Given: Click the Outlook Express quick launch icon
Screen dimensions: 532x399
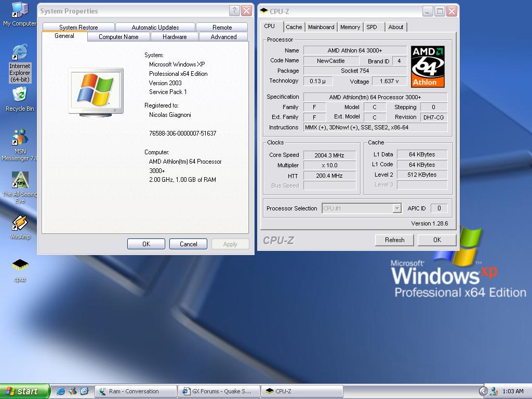Looking at the screenshot, I should point(84,391).
